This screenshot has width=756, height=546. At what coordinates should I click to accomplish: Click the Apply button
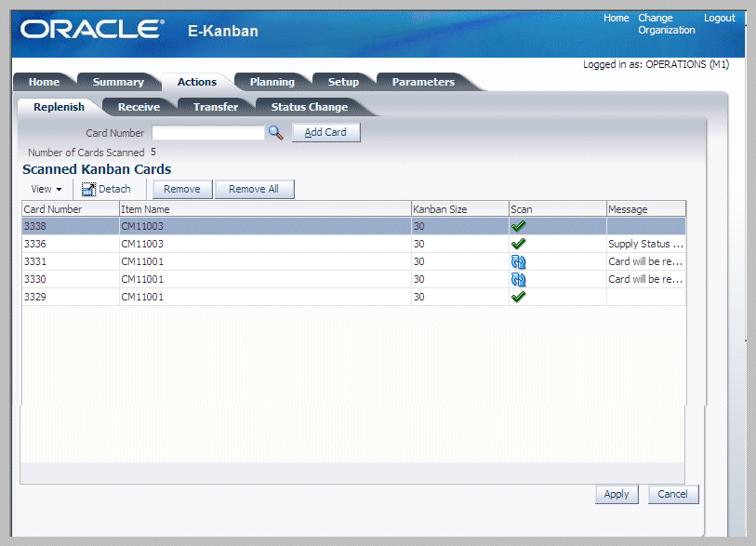[x=617, y=495]
